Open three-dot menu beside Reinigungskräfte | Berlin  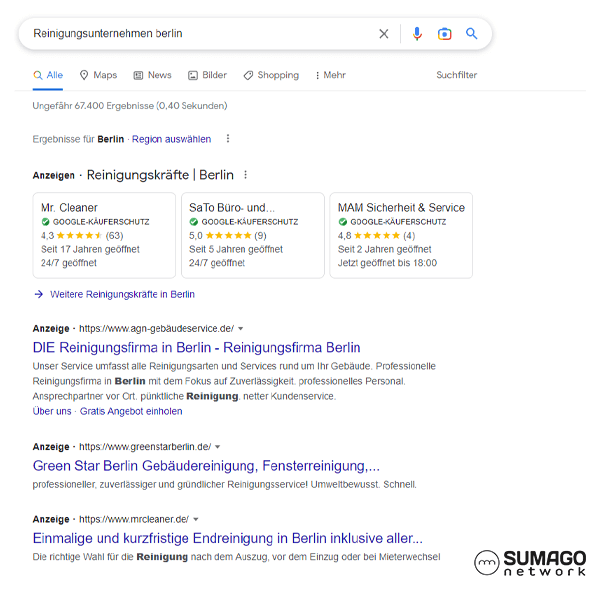tap(245, 175)
